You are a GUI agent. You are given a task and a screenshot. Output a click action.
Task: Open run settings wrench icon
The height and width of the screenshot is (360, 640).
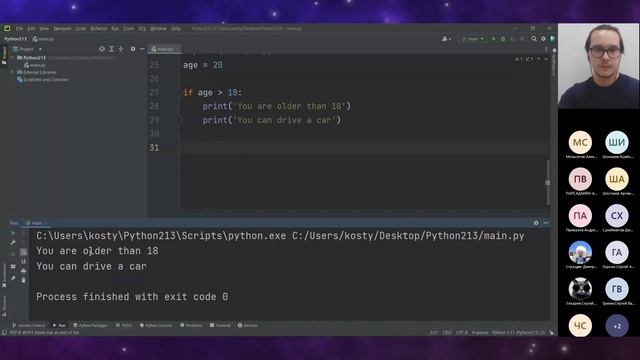pos(13,242)
